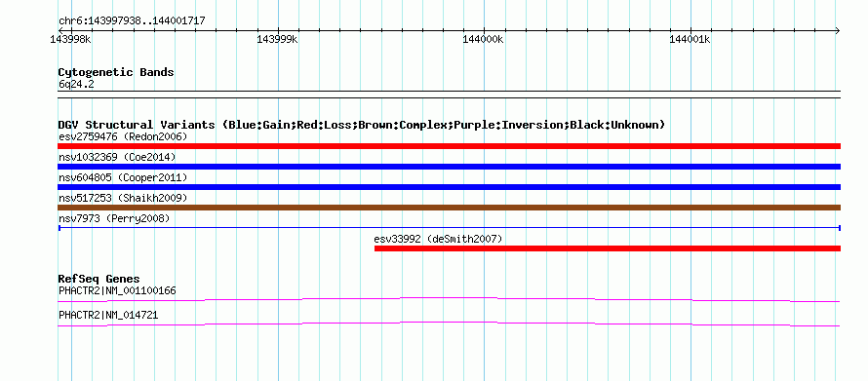Click the 6q24.2 cytogenetic band label
Image resolution: width=868 pixels, height=381 pixels.
coord(76,85)
